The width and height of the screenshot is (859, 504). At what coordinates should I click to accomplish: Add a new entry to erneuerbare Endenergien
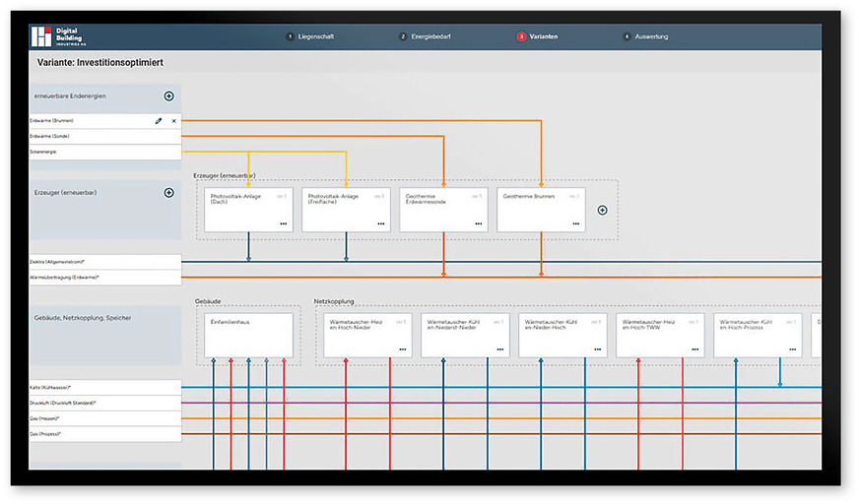168,95
